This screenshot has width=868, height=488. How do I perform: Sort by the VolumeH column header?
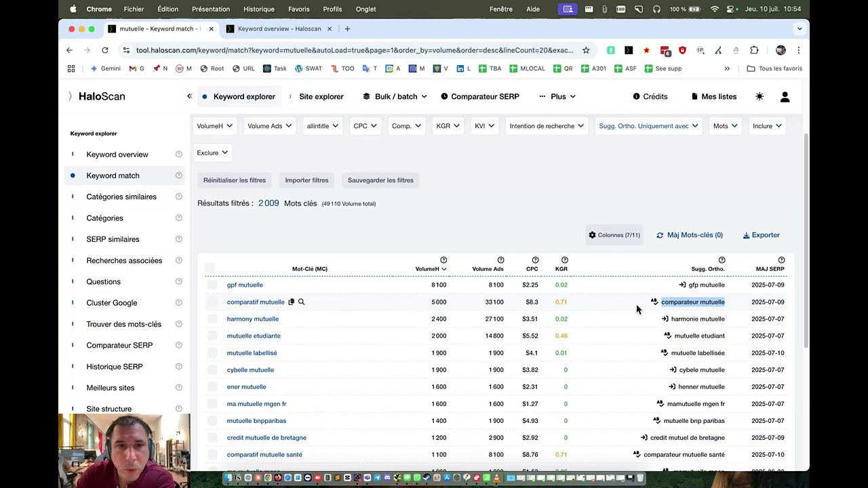click(431, 269)
